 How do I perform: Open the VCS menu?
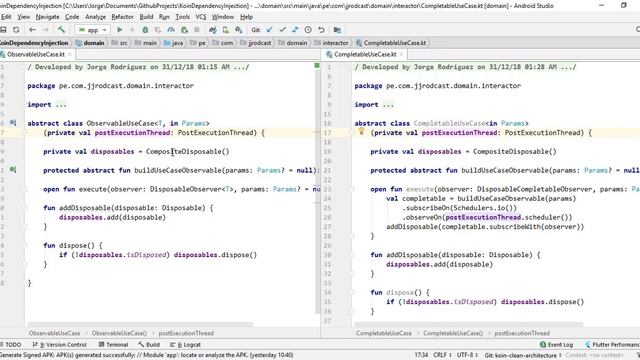pos(201,17)
